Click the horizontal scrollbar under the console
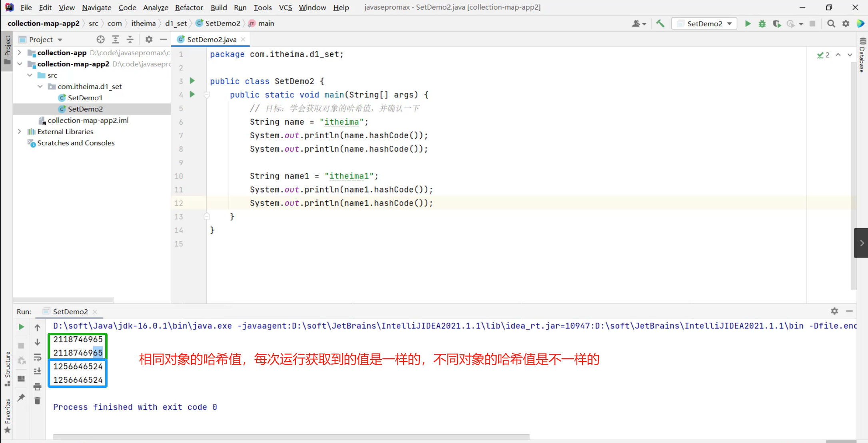 291,436
